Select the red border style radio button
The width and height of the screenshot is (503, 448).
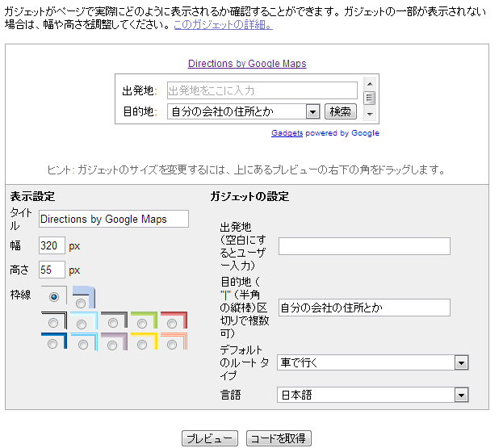(173, 323)
